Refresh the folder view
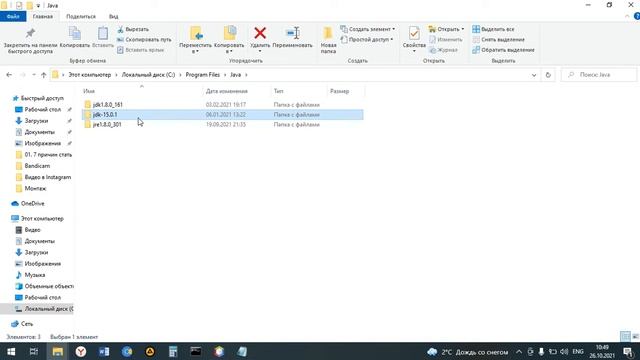Viewport: 640px width, 360px height. click(x=548, y=75)
